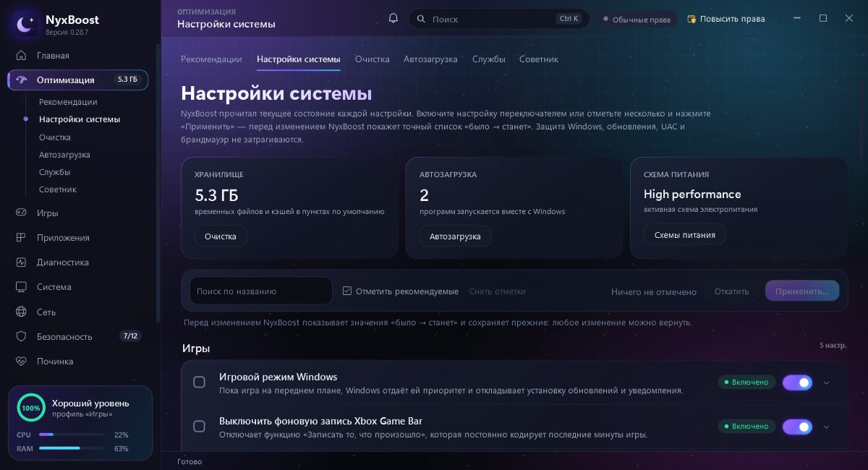
Task: Click the Диагностика chart icon
Action: pyautogui.click(x=22, y=262)
